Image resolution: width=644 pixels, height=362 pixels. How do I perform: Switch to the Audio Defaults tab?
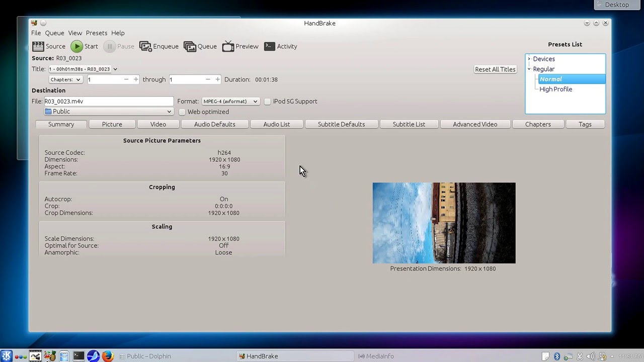pos(215,124)
